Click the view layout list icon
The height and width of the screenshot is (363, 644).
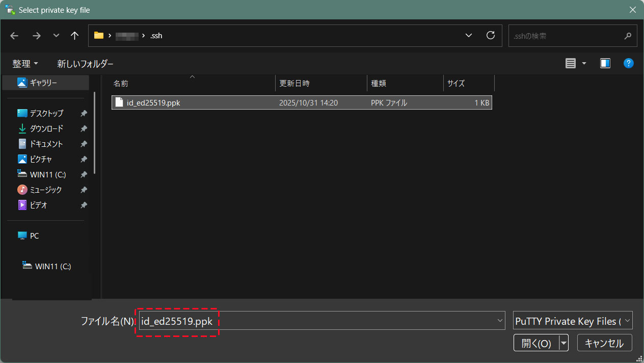coord(571,63)
